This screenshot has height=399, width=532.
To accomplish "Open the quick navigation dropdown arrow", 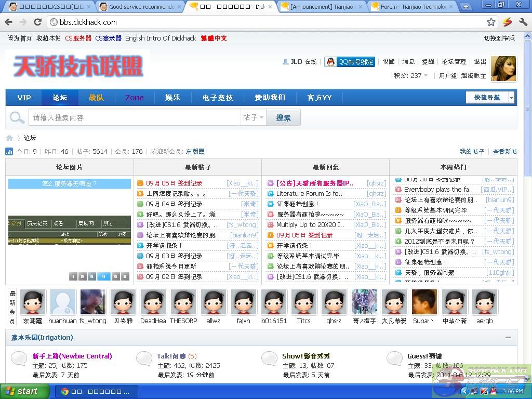I will 511,98.
